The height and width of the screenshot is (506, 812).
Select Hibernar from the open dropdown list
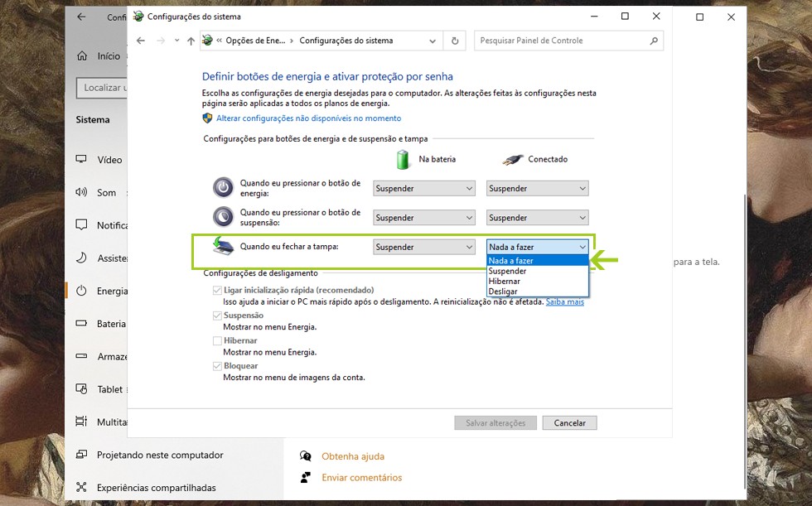click(505, 282)
